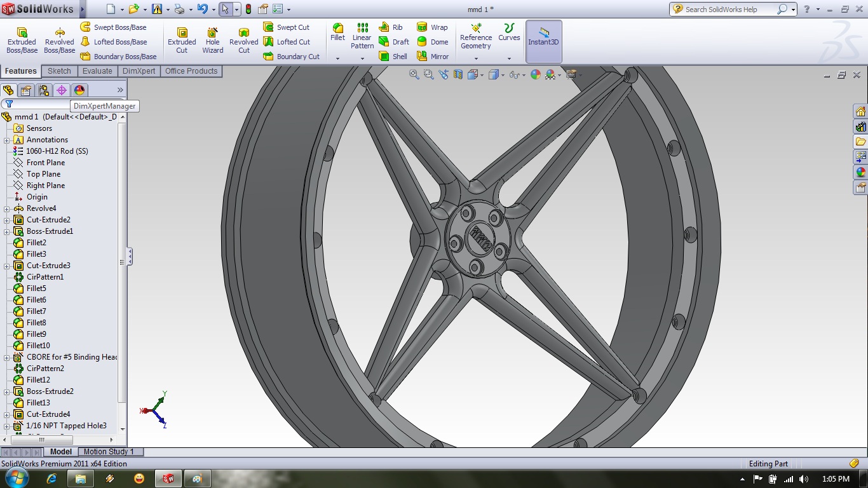Screen dimensions: 868x488
Task: Switch to the Sketch tab
Action: tap(59, 71)
